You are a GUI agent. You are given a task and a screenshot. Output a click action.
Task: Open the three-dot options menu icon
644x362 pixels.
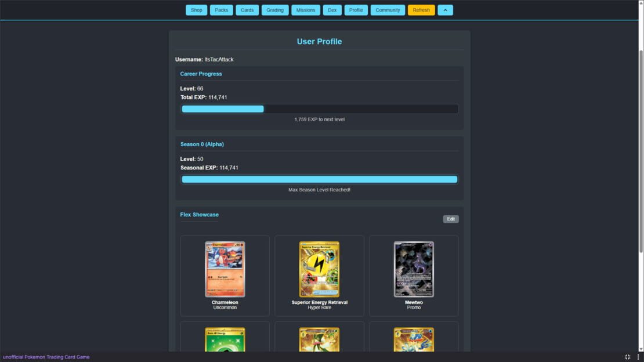(x=638, y=357)
